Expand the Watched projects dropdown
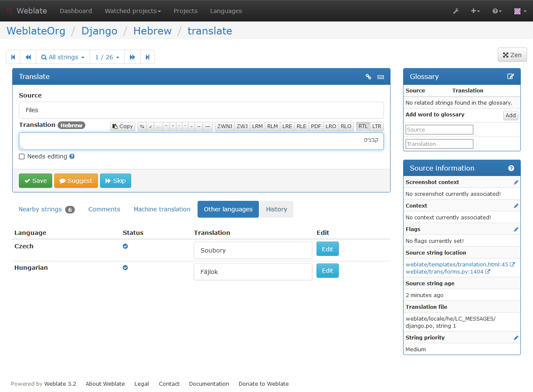Screen dimensions: 533x392 [x=133, y=11]
